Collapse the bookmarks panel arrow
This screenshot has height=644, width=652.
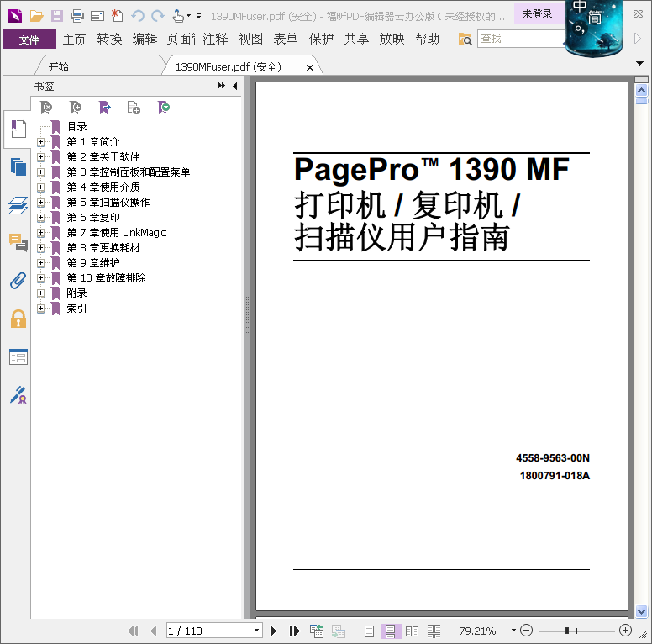[235, 86]
